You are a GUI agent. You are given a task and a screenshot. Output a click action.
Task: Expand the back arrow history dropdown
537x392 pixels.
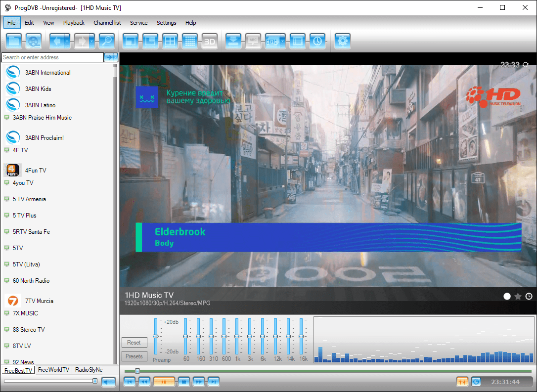67,42
